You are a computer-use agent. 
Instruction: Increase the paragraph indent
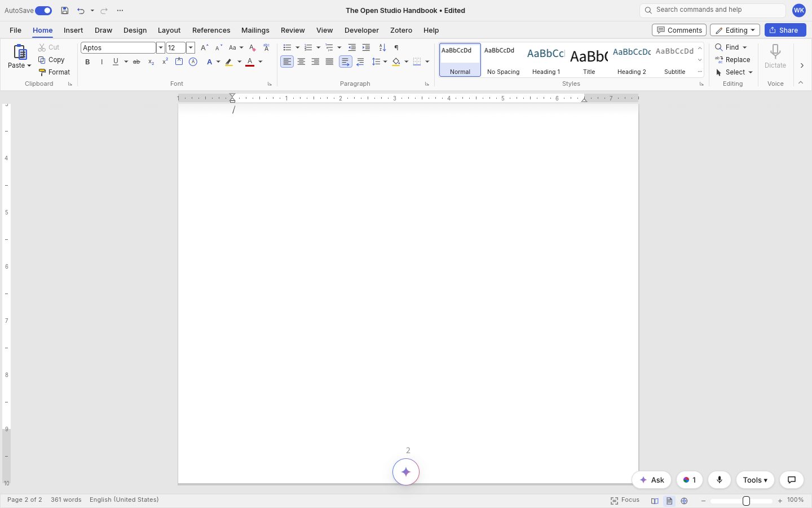coord(366,48)
